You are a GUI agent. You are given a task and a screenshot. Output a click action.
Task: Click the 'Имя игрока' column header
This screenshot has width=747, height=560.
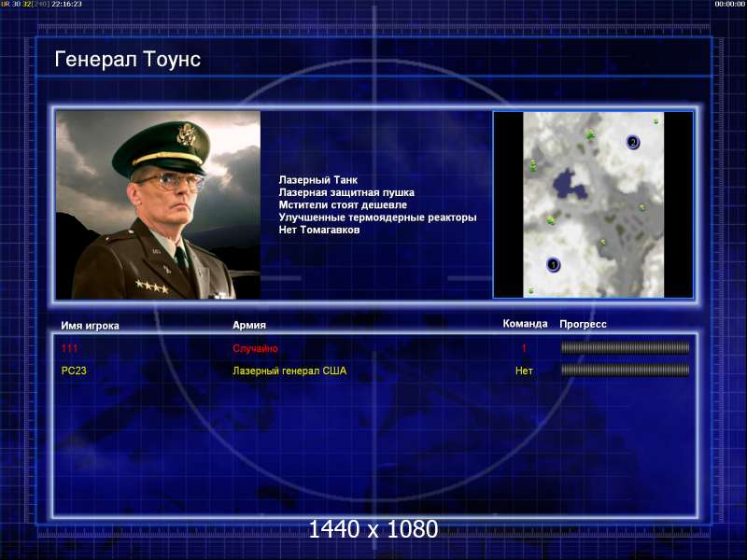(x=90, y=326)
